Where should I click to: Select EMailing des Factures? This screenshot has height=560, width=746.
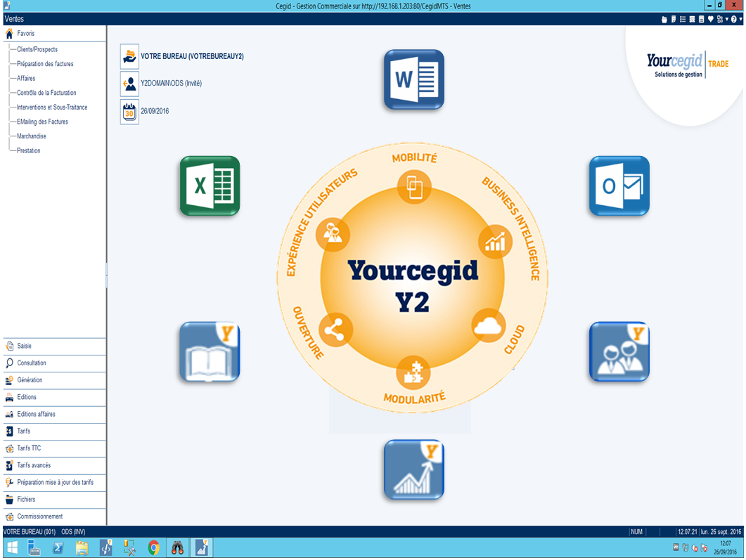[x=42, y=122]
